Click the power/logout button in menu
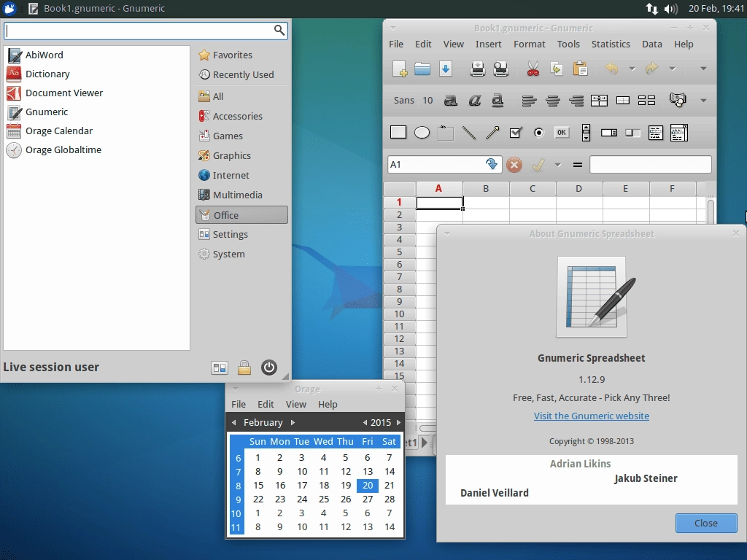The height and width of the screenshot is (560, 747). tap(268, 367)
